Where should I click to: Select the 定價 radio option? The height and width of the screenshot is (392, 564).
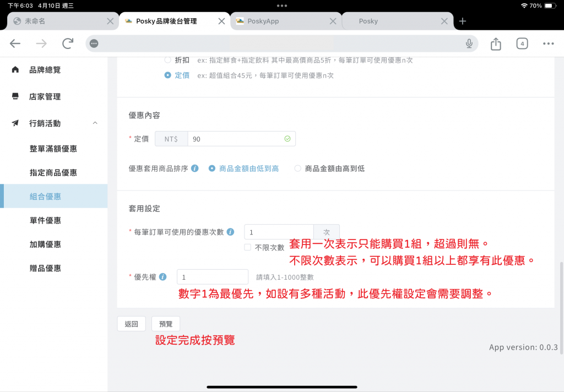click(x=167, y=75)
